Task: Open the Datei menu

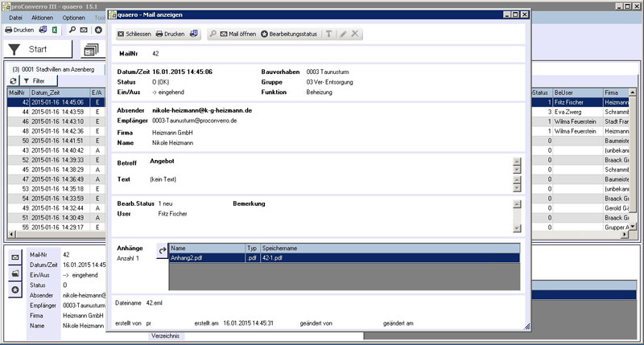Action: pyautogui.click(x=15, y=17)
